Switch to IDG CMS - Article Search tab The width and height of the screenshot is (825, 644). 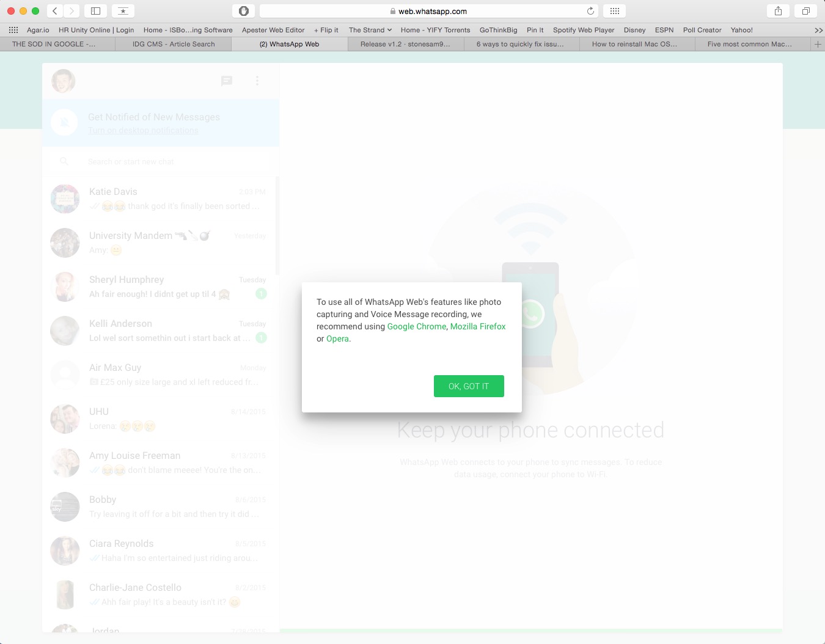click(174, 44)
